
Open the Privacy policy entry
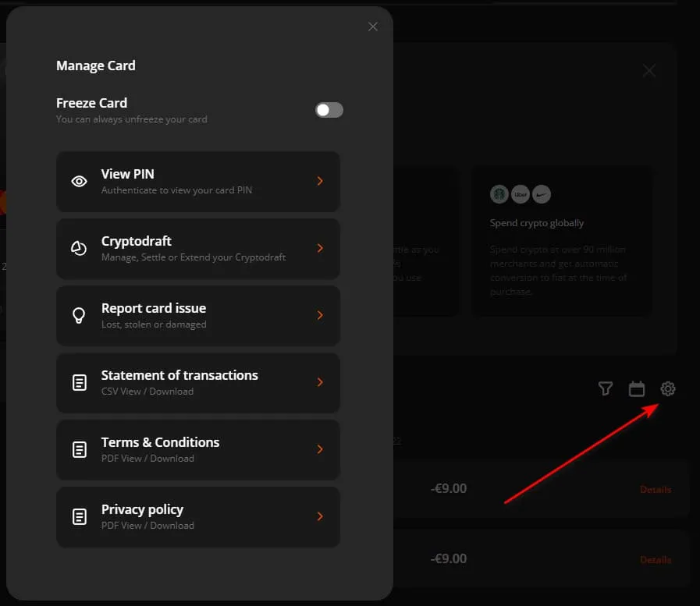pos(198,517)
